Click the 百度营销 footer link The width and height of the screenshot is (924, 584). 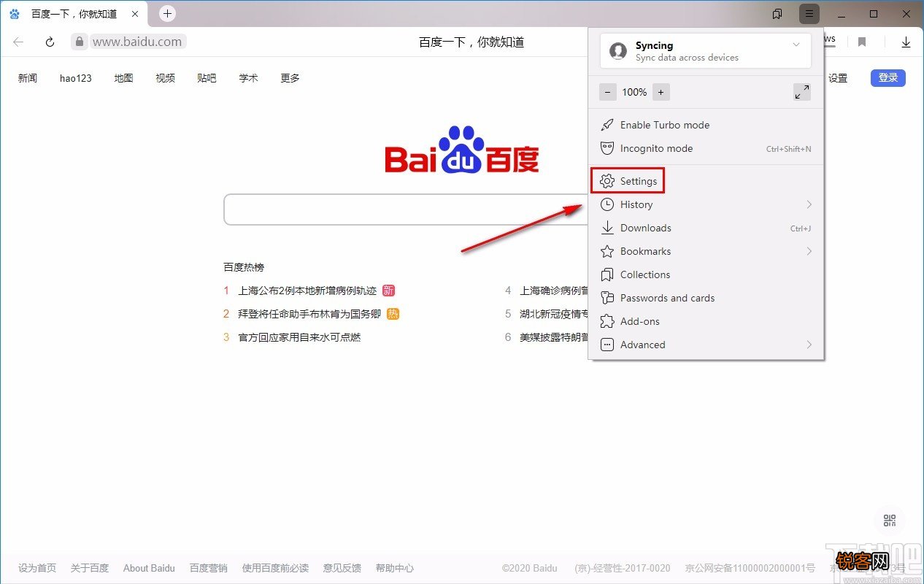click(x=209, y=568)
